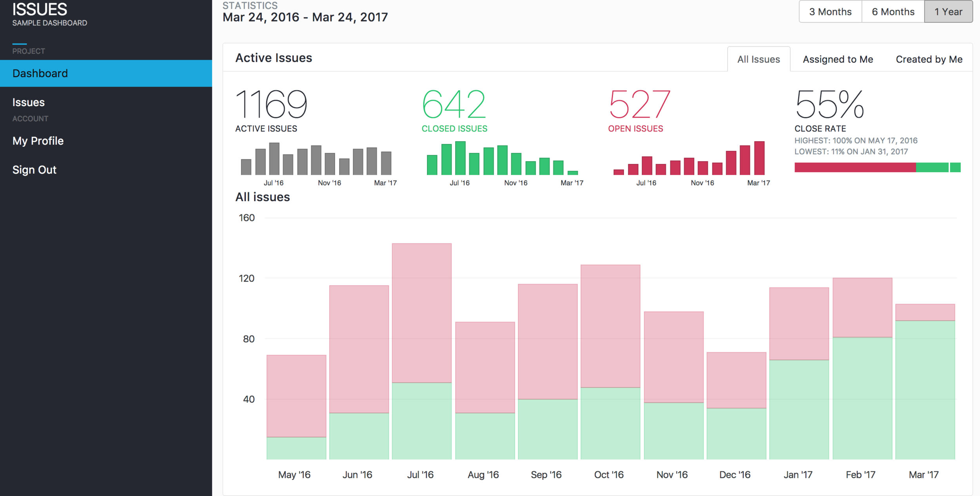Click the Mar '17 green bar segment
Viewport: 980px width, 496px height.
pos(925,390)
